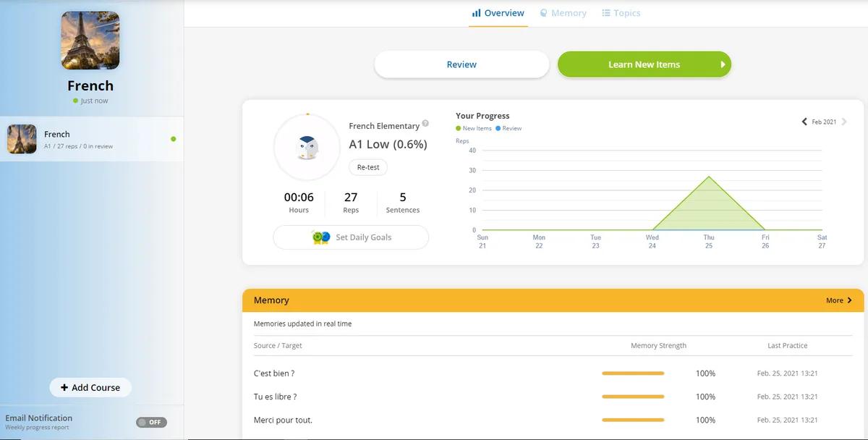Click the plus icon on Add Course

point(64,387)
